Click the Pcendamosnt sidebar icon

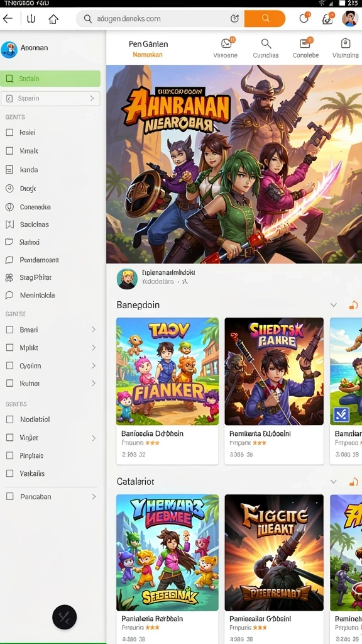click(9, 260)
